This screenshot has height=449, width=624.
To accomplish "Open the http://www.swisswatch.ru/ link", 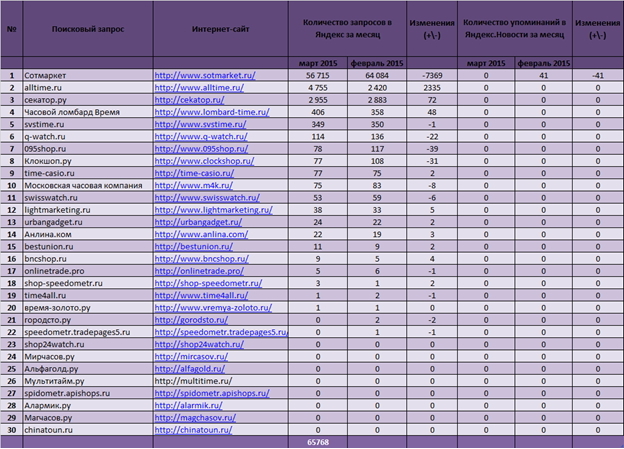I will pos(207,198).
